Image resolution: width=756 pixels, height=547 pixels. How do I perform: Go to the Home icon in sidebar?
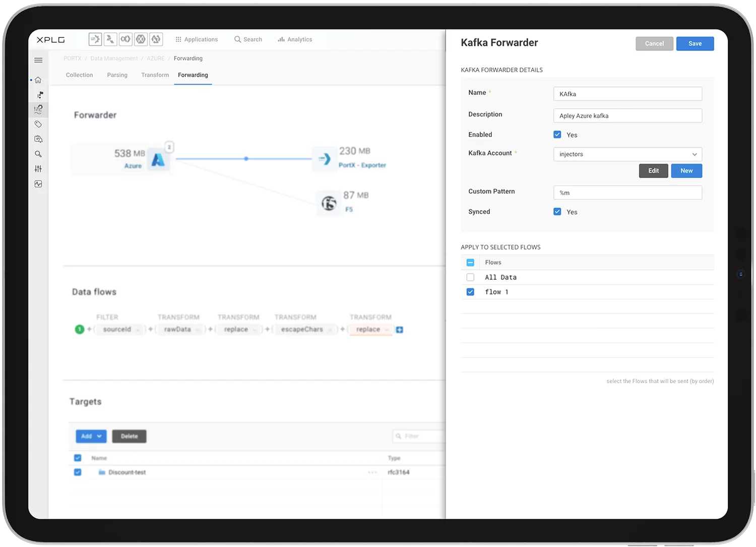click(38, 80)
